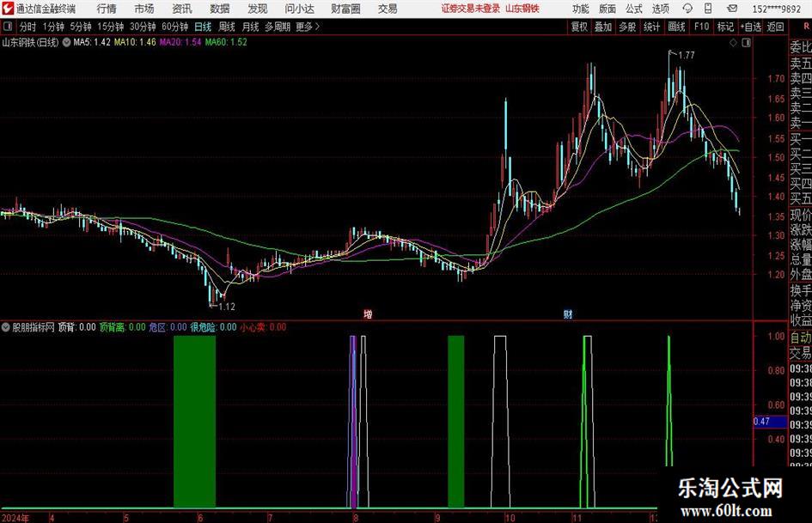The image size is (812, 523).
Task: Open the 交易 menu
Action: 388,9
